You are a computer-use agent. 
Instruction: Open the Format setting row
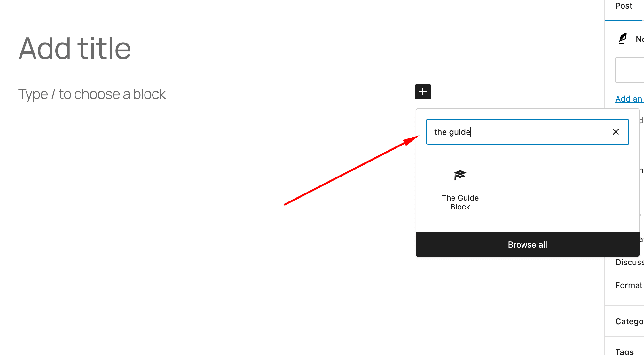[629, 285]
